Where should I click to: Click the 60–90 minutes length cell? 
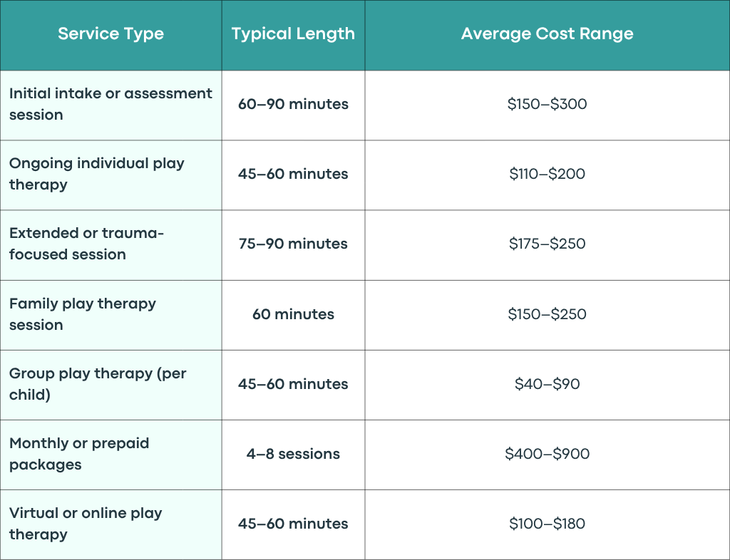click(293, 105)
